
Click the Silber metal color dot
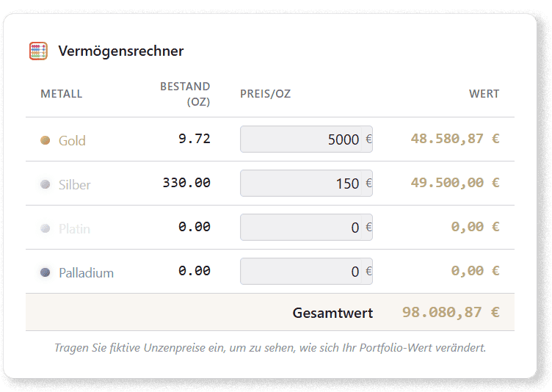[x=46, y=184]
